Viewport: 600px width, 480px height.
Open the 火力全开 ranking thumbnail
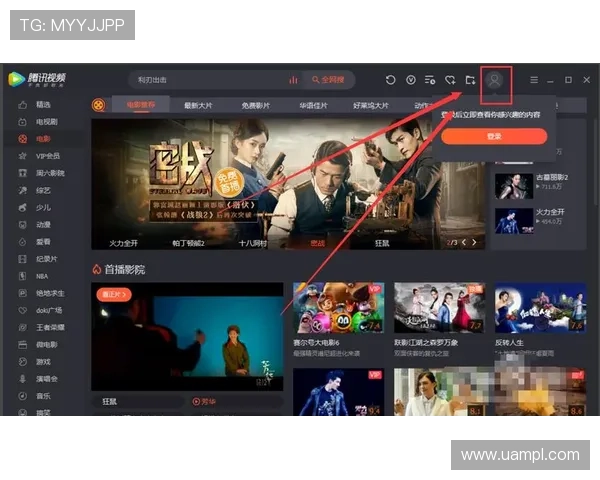point(514,221)
